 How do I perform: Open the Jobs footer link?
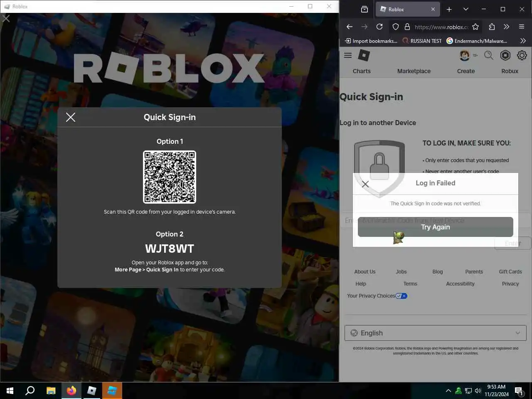point(401,272)
